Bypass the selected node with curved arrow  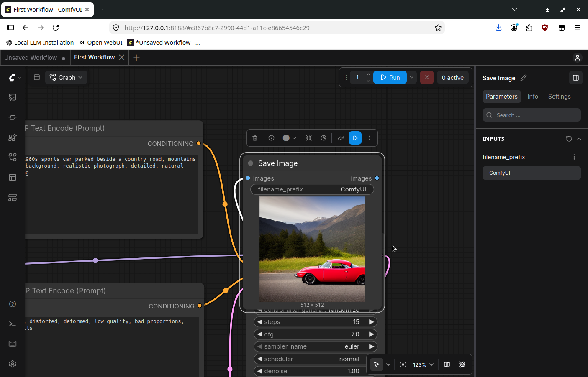341,138
